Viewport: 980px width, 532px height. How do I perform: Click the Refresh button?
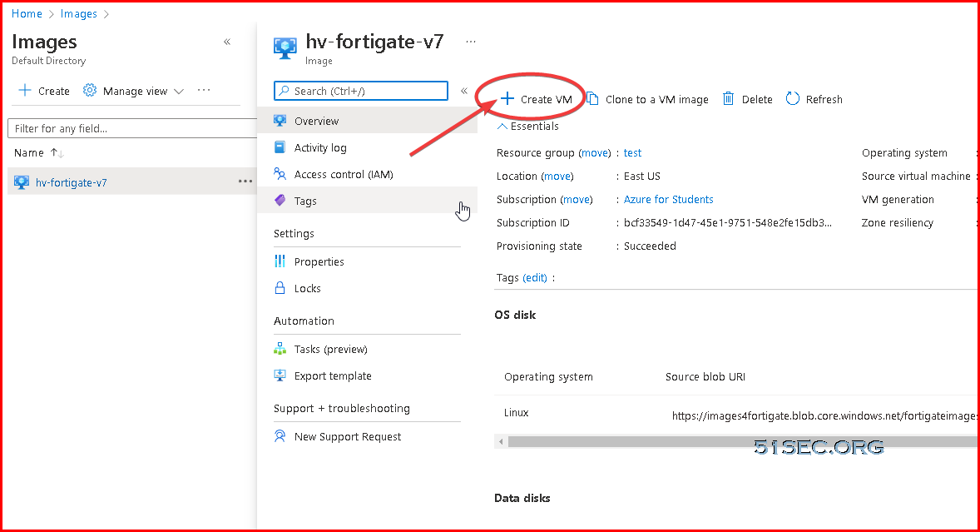click(x=814, y=99)
